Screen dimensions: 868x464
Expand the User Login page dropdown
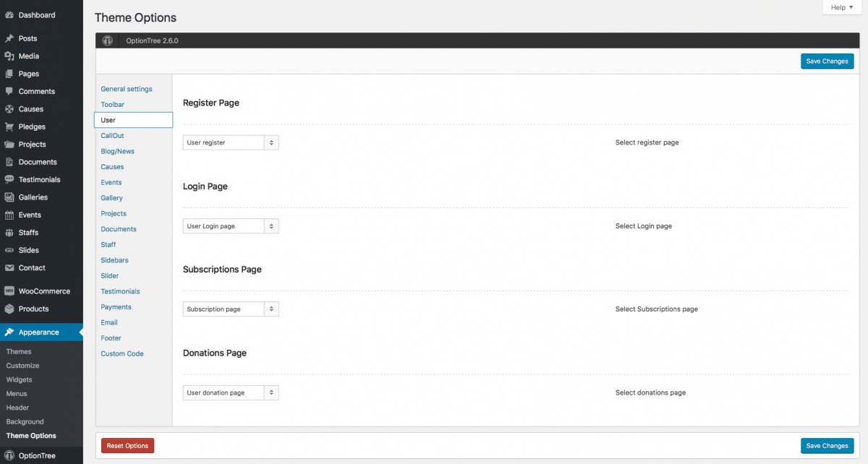(x=230, y=225)
